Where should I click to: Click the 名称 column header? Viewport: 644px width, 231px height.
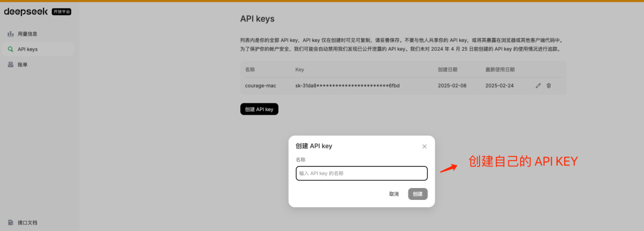click(250, 69)
